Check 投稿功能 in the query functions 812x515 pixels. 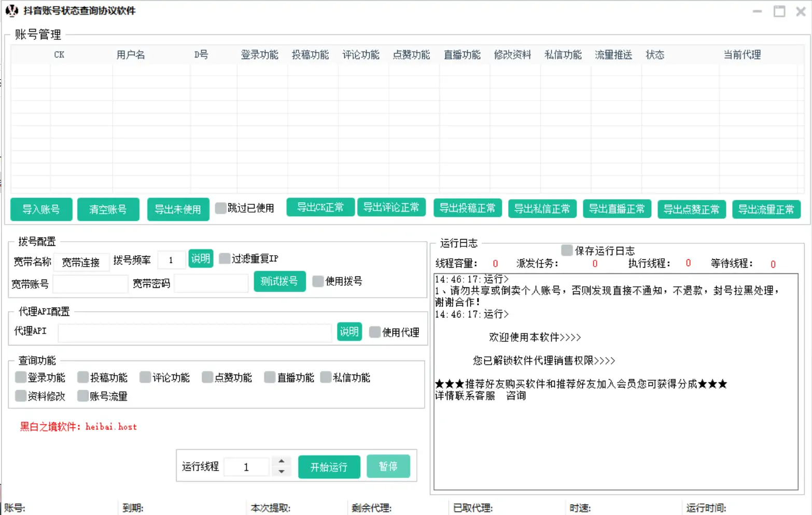[83, 377]
